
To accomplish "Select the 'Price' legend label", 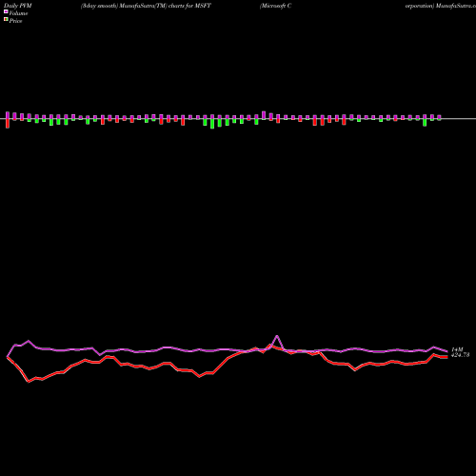I will pyautogui.click(x=15, y=21).
